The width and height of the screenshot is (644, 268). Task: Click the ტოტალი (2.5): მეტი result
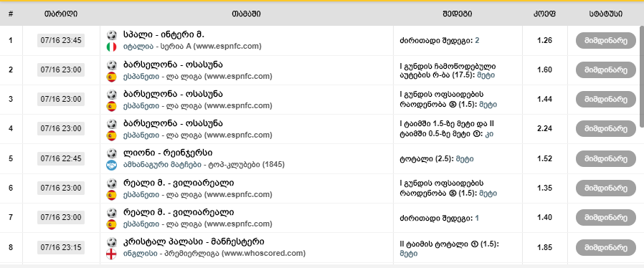pos(436,158)
